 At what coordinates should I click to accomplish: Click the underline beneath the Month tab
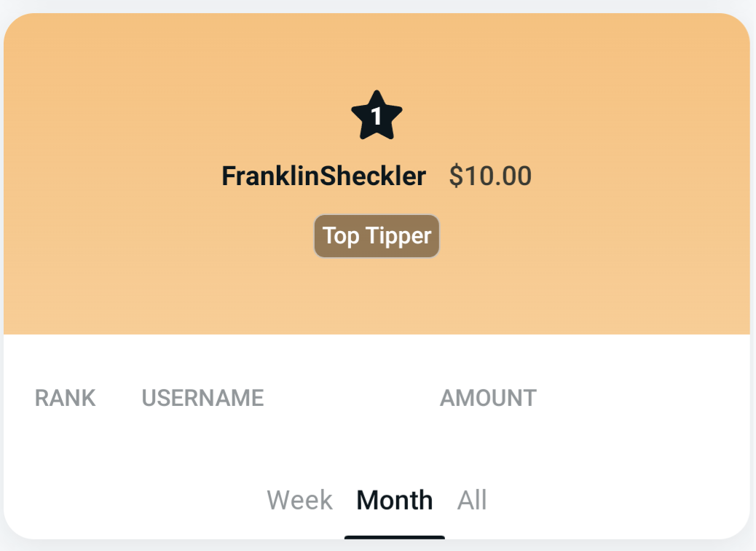[395, 537]
